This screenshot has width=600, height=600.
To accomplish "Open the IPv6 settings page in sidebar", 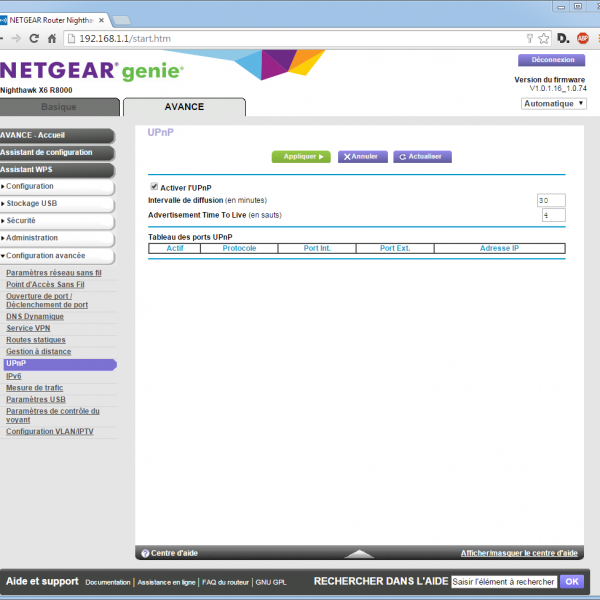I will pyautogui.click(x=14, y=376).
